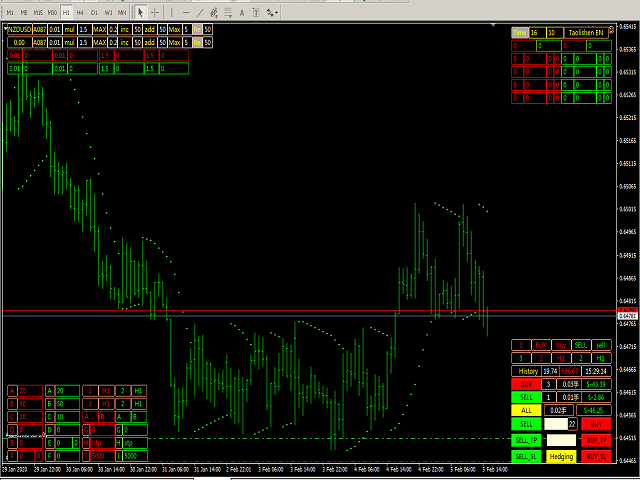
Task: Switch chart to H4 timeframe
Action: pos(80,12)
